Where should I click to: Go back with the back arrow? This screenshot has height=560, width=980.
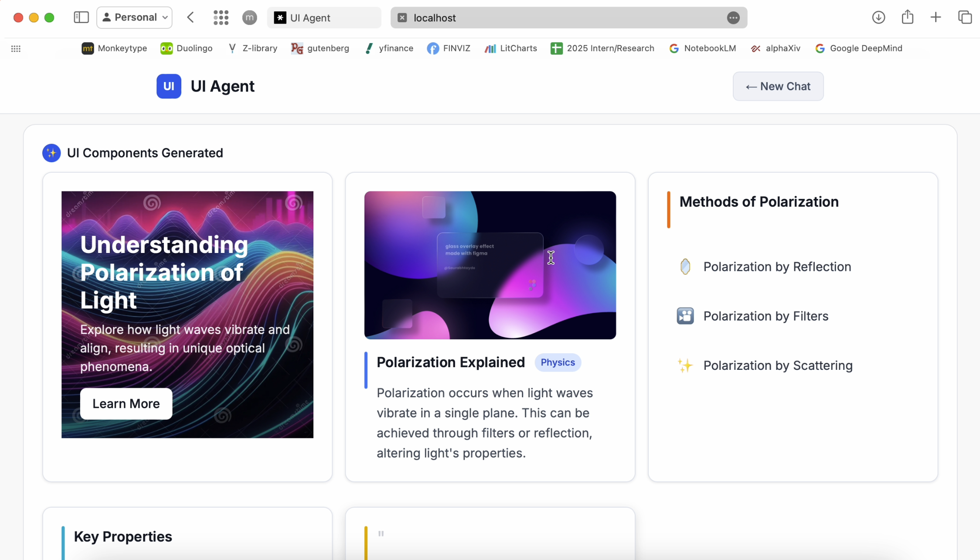point(191,17)
